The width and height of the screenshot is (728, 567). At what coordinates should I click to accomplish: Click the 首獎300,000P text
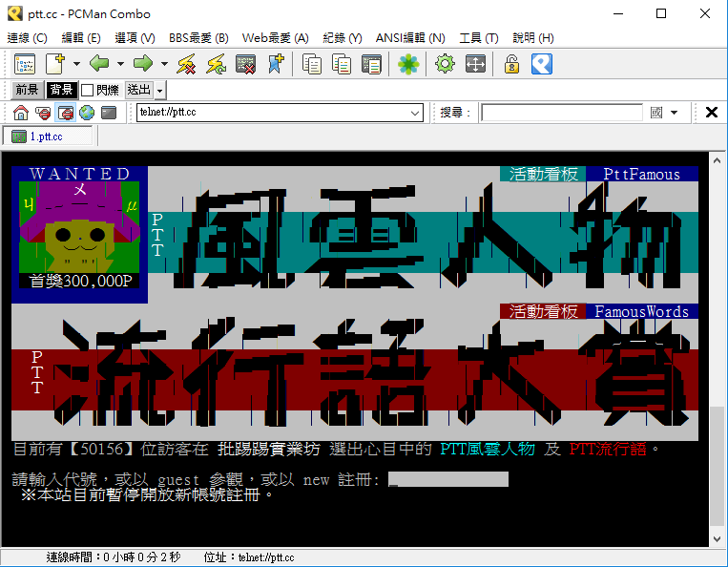pyautogui.click(x=81, y=281)
